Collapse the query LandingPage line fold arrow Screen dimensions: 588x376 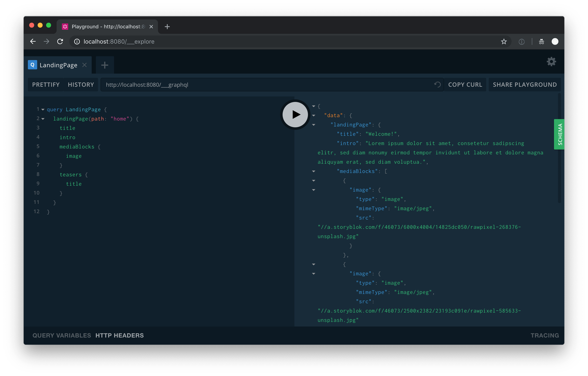43,110
